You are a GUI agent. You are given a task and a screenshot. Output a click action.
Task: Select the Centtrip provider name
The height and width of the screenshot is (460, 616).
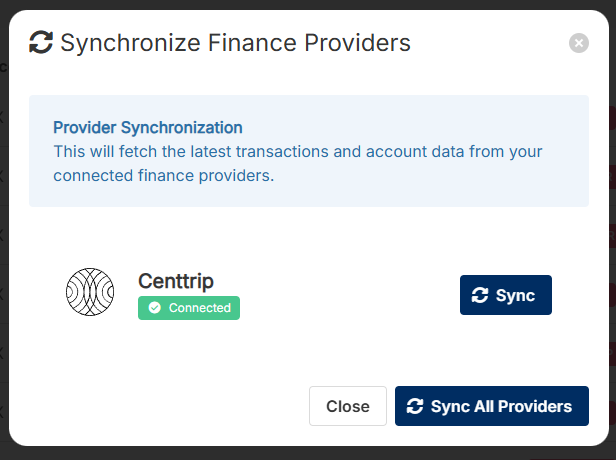(176, 281)
